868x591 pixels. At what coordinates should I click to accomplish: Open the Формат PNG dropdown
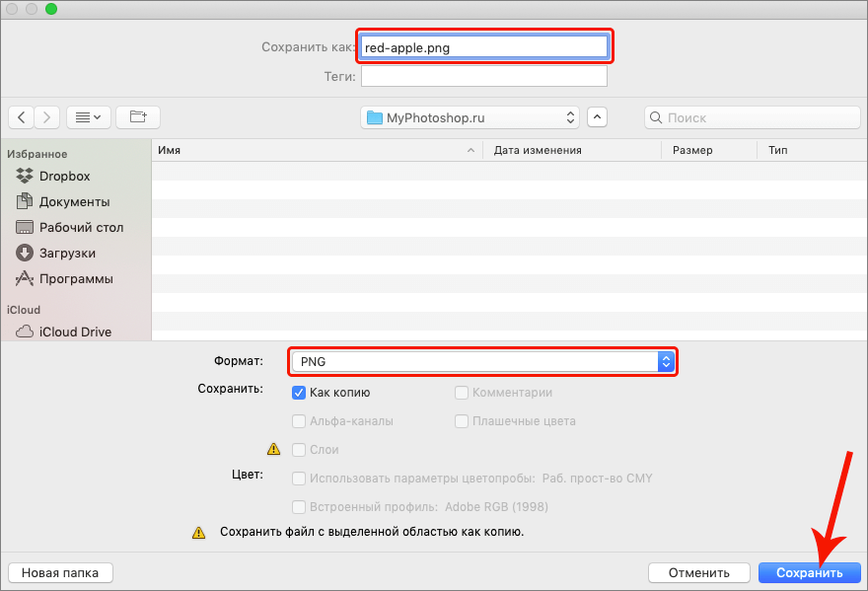point(481,362)
